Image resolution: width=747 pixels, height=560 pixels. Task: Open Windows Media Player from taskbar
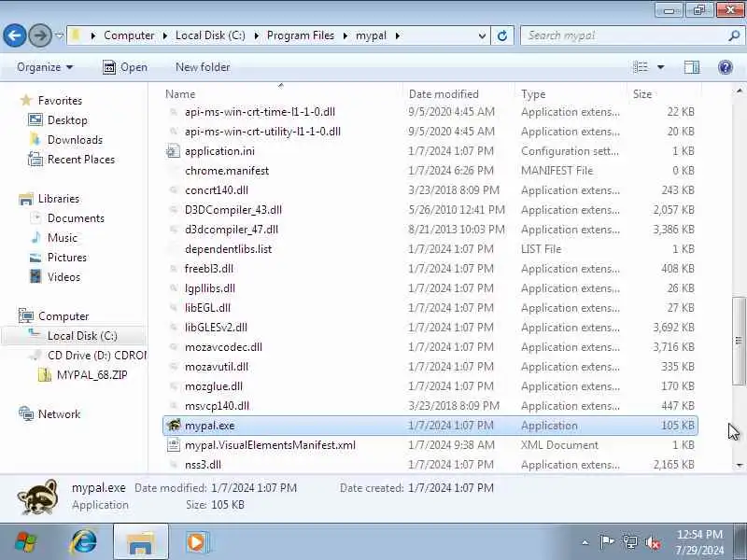click(x=196, y=542)
